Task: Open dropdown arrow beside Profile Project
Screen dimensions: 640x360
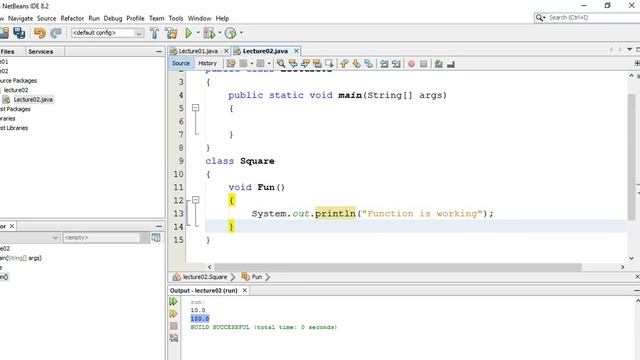Action: click(241, 33)
